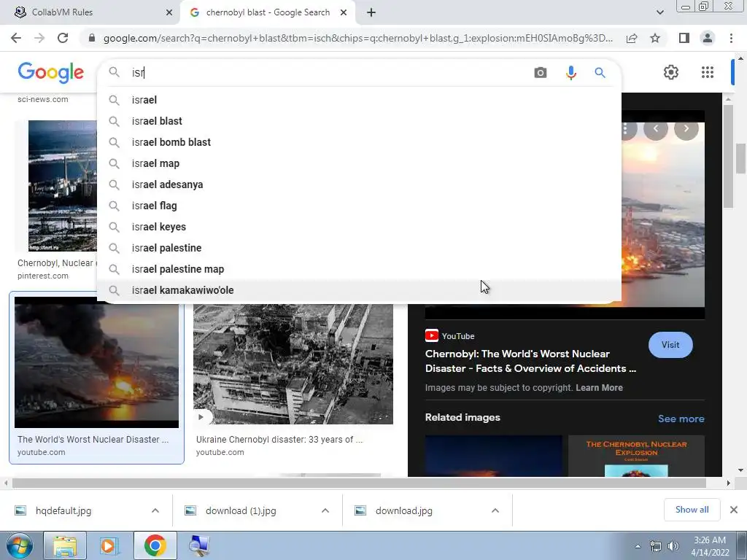Pick the "israel palestine map" suggestion

[x=359, y=269]
